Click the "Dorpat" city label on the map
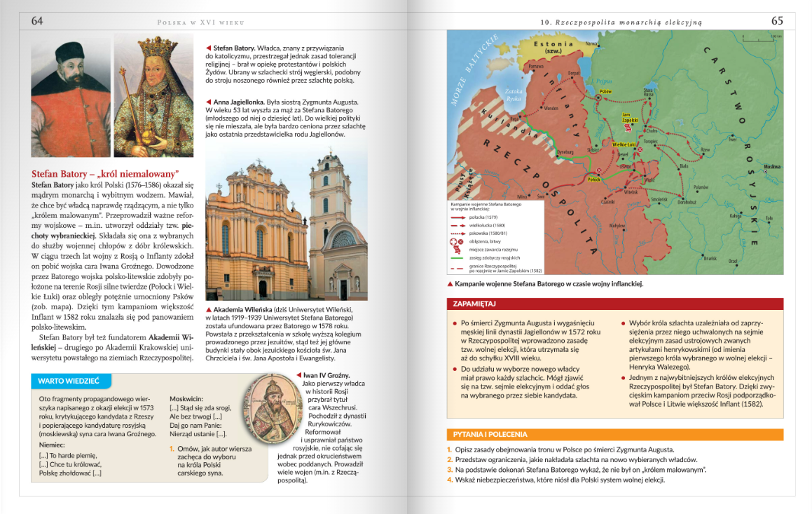 [x=573, y=73]
